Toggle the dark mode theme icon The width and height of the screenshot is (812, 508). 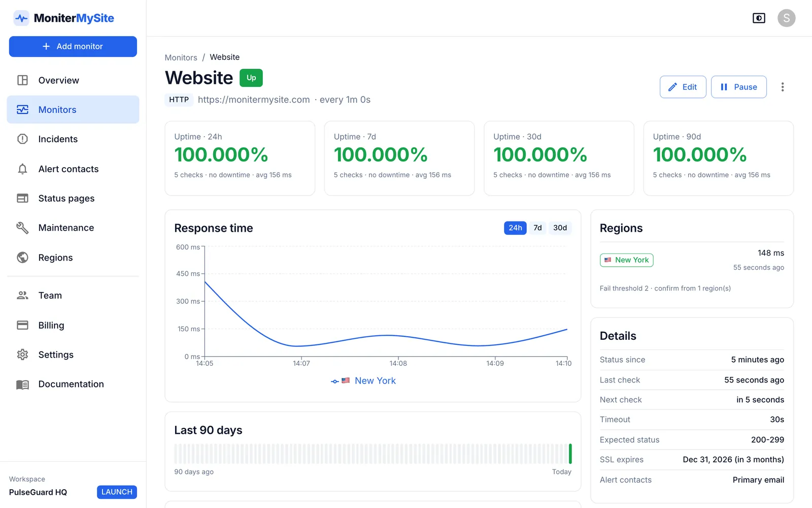tap(759, 18)
